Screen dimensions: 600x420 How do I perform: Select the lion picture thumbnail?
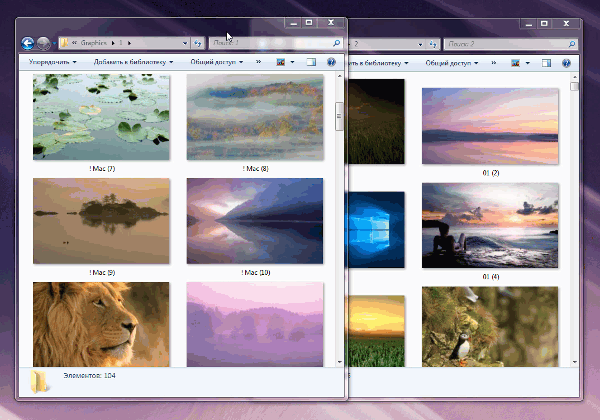click(101, 324)
